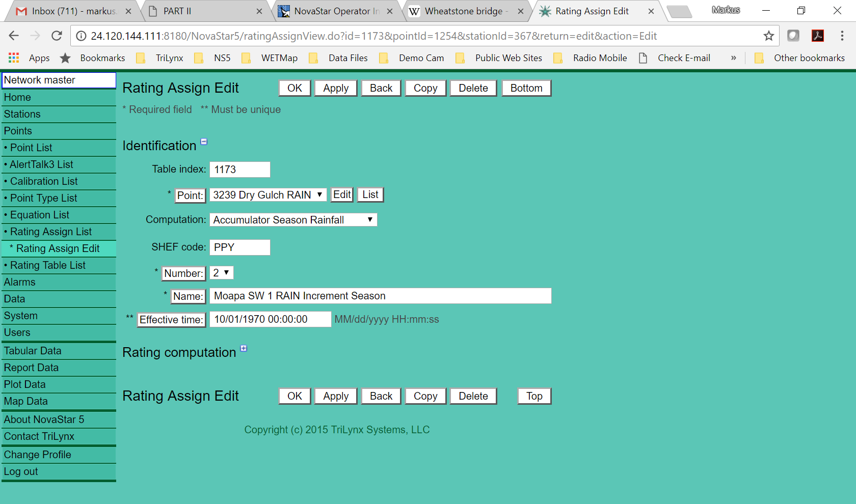Expand the Rating computation section
Viewport: 856px width, 504px height.
tap(244, 349)
